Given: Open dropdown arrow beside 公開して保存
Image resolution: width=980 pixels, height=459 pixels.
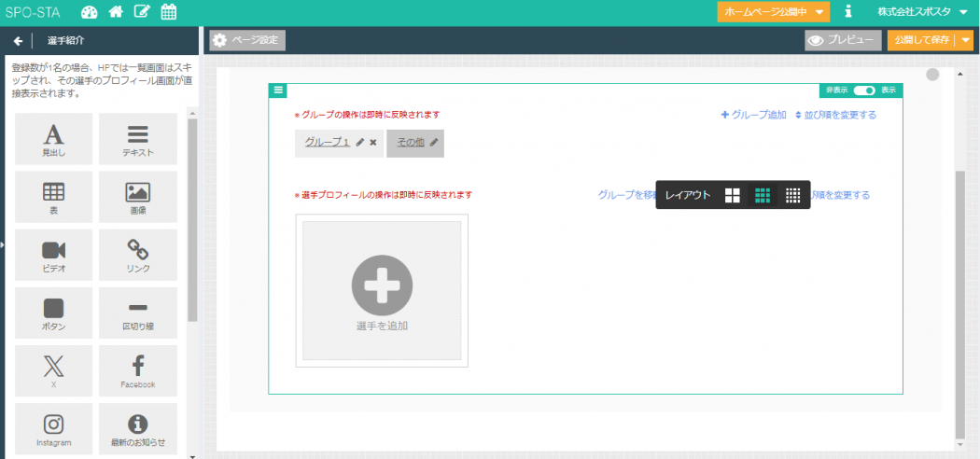Looking at the screenshot, I should click(x=966, y=40).
